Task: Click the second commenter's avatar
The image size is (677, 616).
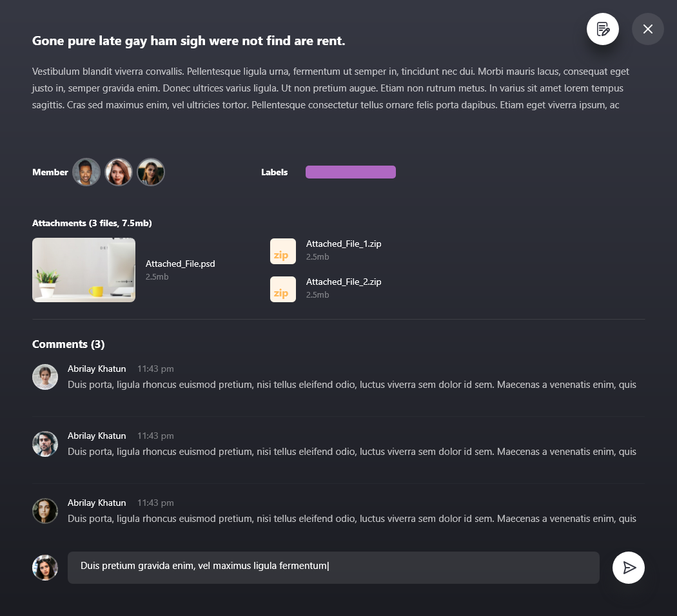Action: coord(45,444)
